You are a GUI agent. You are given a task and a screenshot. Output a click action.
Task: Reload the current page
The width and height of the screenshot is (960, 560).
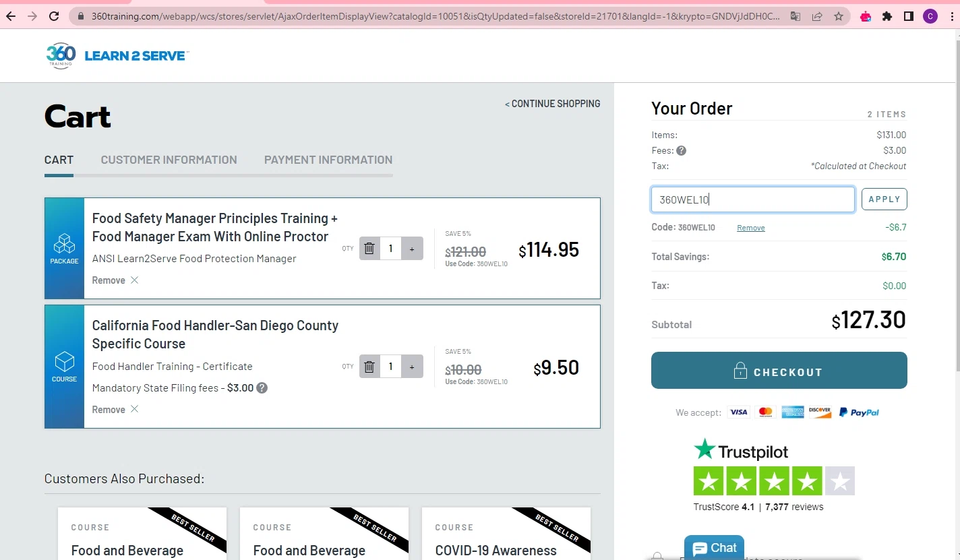pyautogui.click(x=54, y=16)
